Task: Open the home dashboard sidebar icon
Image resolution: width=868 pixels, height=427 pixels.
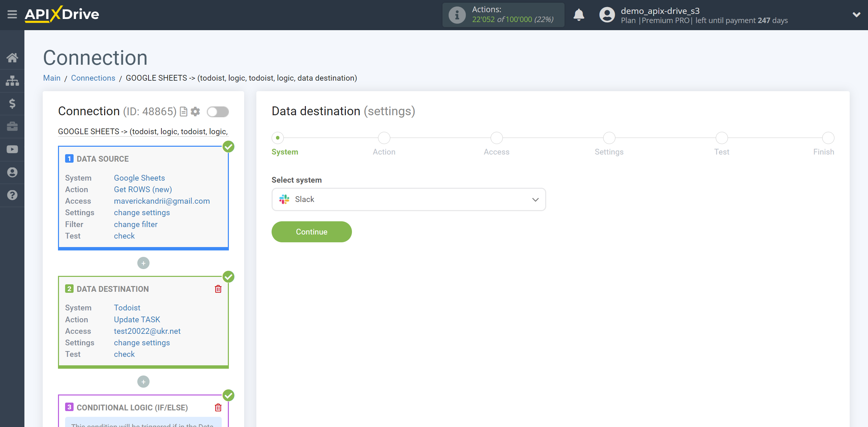Action: pos(12,58)
